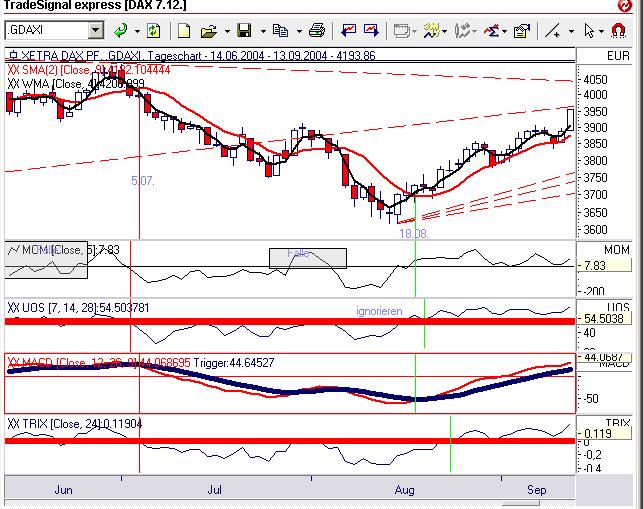Click the green back arrow icon
This screenshot has width=644, height=509.
coord(121,30)
